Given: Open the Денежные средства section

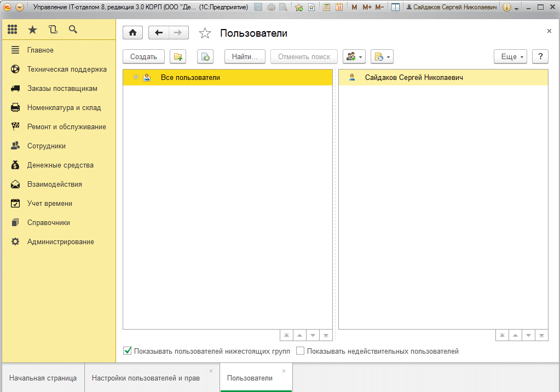Looking at the screenshot, I should pos(59,165).
